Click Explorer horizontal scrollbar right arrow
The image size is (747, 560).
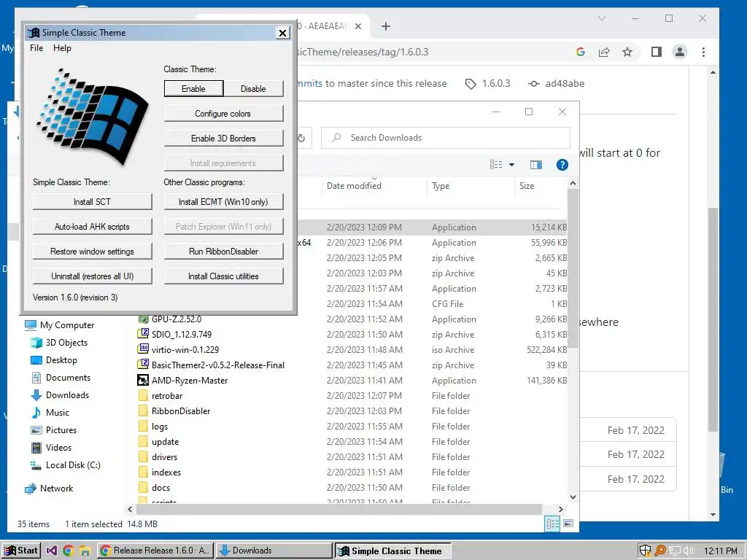coord(561,509)
